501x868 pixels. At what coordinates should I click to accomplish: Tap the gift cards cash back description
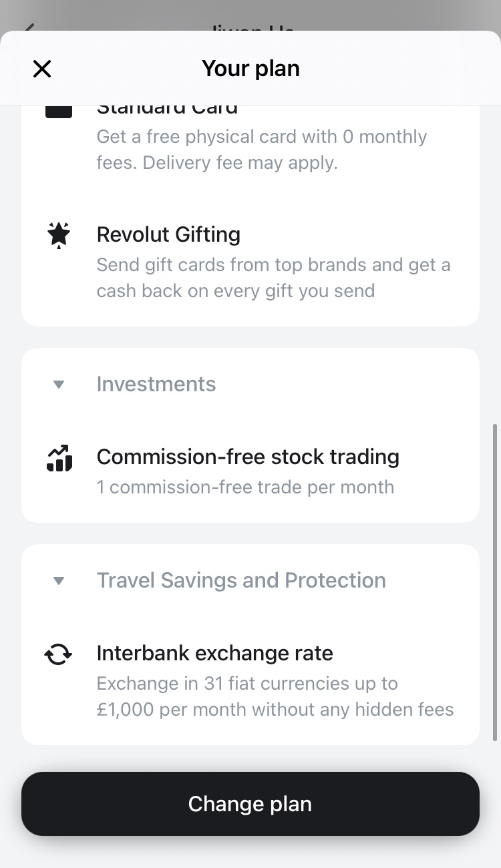[273, 278]
